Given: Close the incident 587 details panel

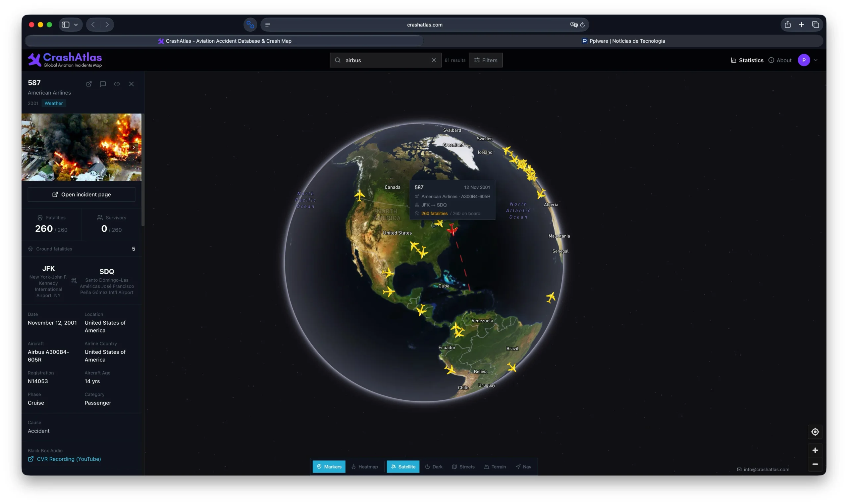Looking at the screenshot, I should pyautogui.click(x=131, y=84).
